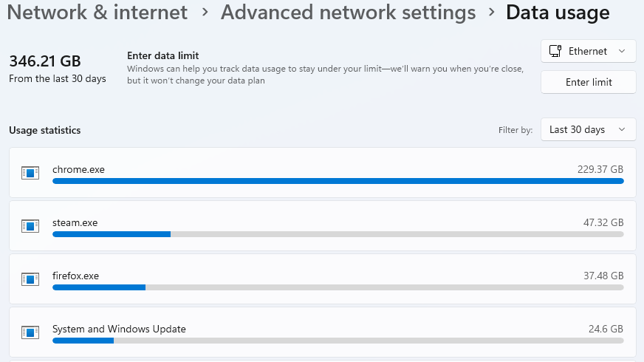Viewport: 644px width, 362px height.
Task: Click the Ethernet monitor icon
Action: [x=555, y=51]
